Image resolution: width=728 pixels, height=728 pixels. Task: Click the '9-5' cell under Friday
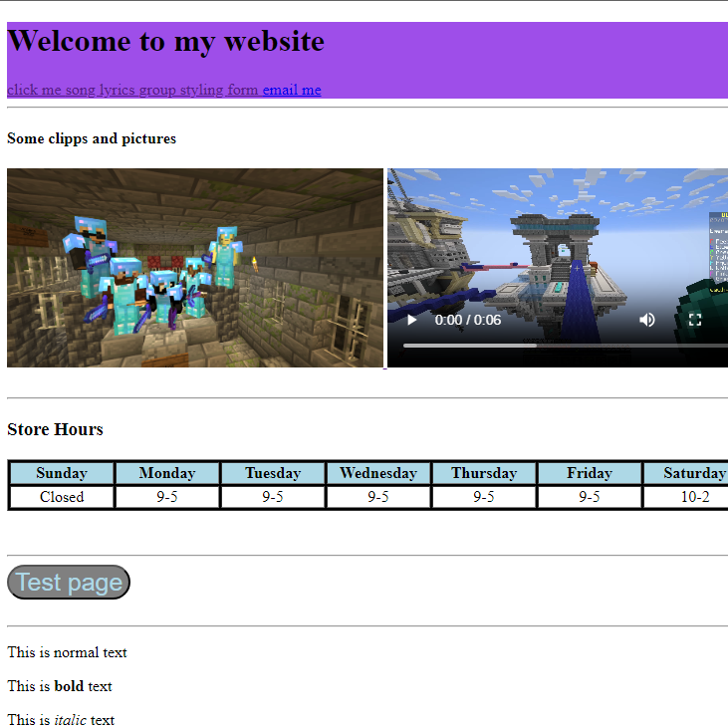click(x=590, y=497)
